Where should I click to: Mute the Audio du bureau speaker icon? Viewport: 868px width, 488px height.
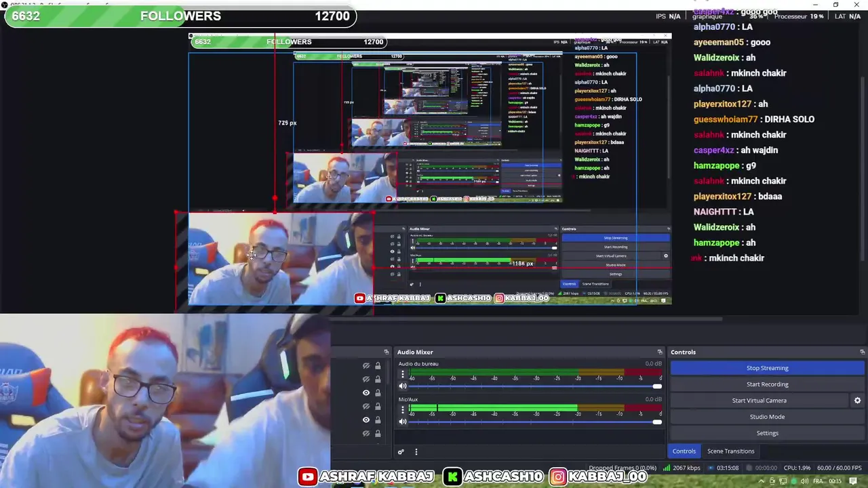pyautogui.click(x=403, y=386)
